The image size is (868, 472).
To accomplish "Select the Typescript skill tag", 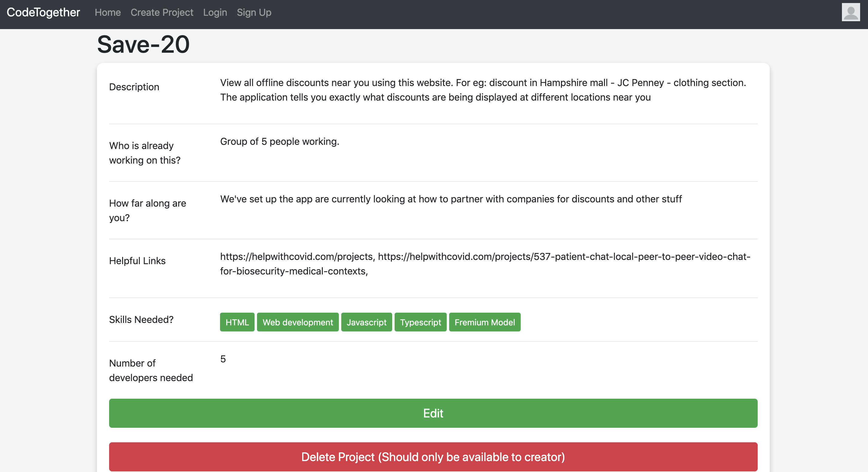I will [420, 322].
